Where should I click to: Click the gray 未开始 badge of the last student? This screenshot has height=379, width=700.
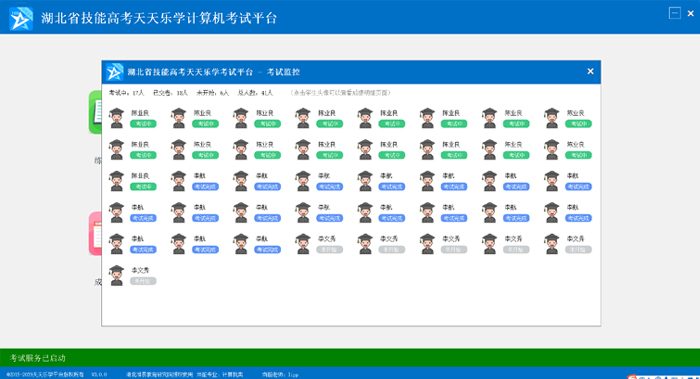143,281
